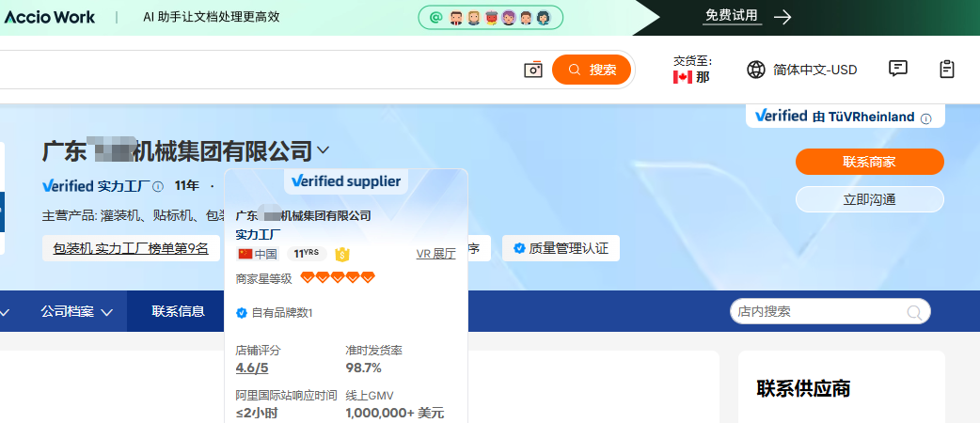This screenshot has width=980, height=423.
Task: Click the gold dollar badge icon
Action: pos(342,254)
